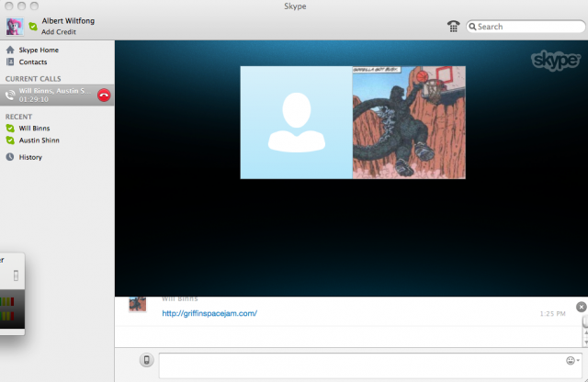The image size is (588, 382).
Task: Close the chat pane with X button
Action: point(582,307)
